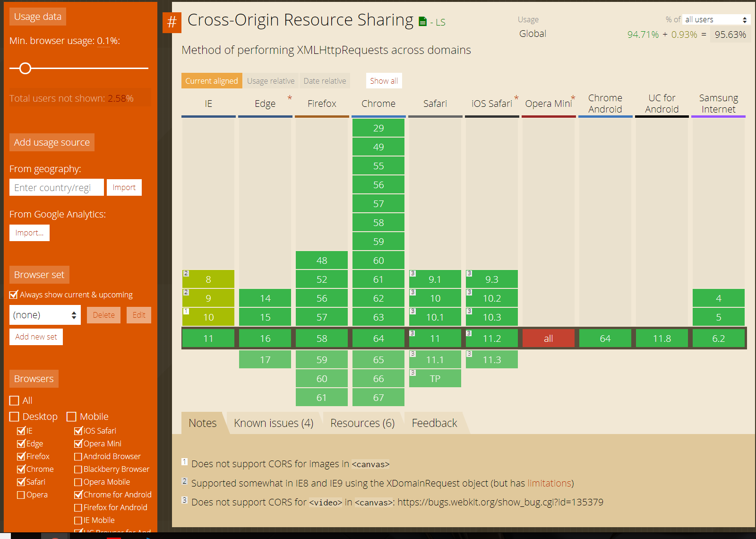Image resolution: width=756 pixels, height=539 pixels.
Task: Click note 3 marker on iOS Safari 11.3
Action: [469, 354]
